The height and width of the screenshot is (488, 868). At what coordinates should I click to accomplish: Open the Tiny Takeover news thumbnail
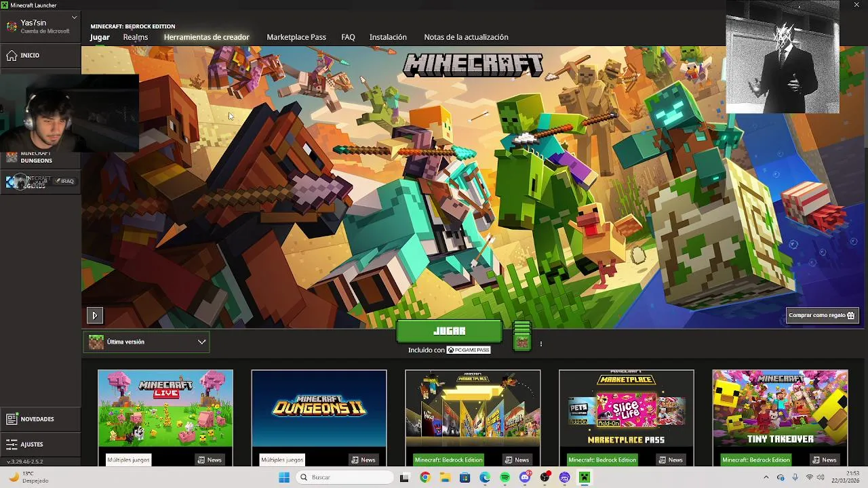tap(780, 409)
